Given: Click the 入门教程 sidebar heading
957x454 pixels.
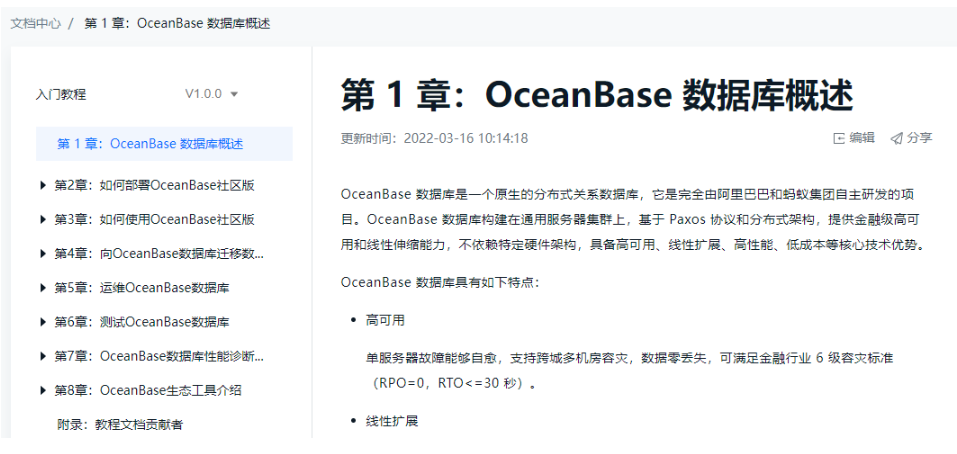Looking at the screenshot, I should click(61, 95).
